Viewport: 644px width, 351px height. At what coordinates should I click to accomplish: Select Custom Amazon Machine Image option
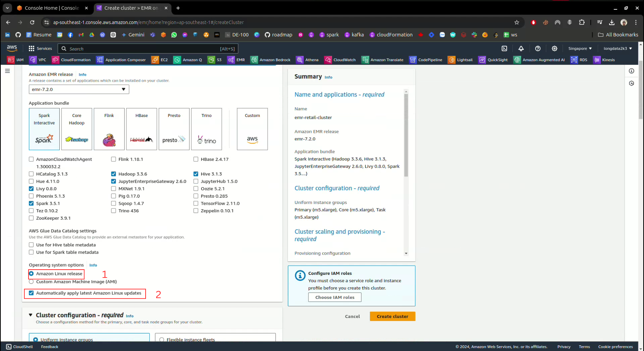coord(32,282)
